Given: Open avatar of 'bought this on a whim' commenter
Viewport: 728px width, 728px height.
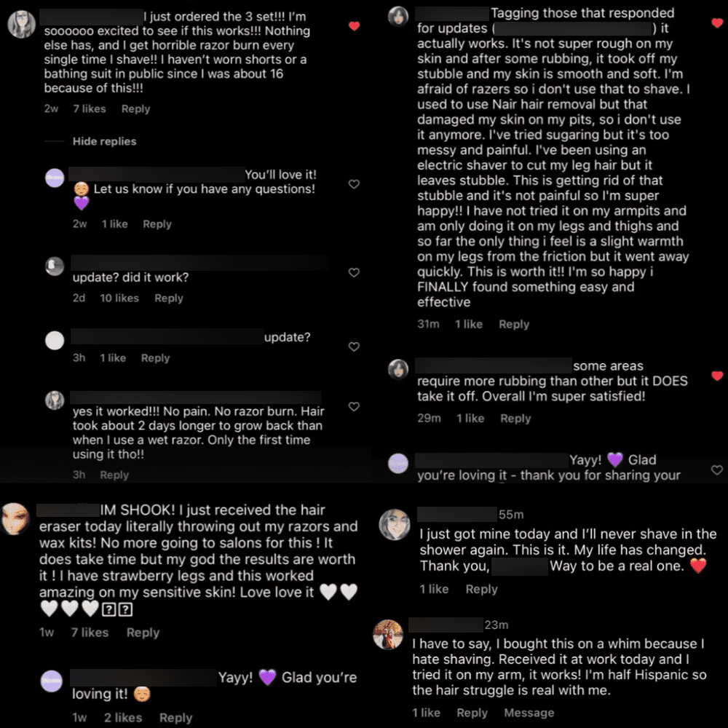Looking at the screenshot, I should (388, 634).
